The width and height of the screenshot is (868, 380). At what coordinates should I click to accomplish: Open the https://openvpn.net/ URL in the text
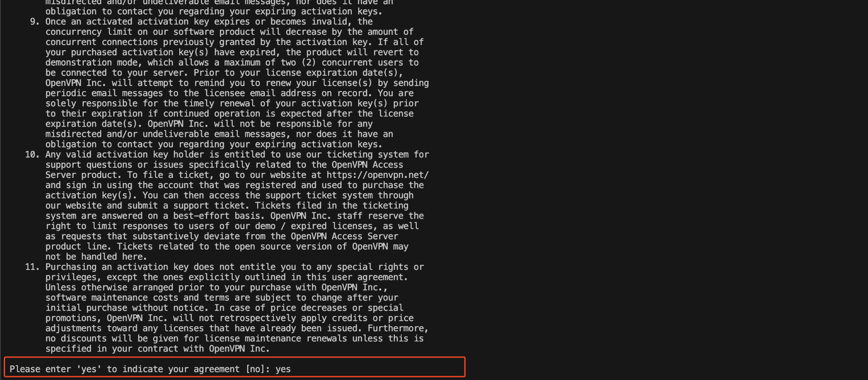378,175
